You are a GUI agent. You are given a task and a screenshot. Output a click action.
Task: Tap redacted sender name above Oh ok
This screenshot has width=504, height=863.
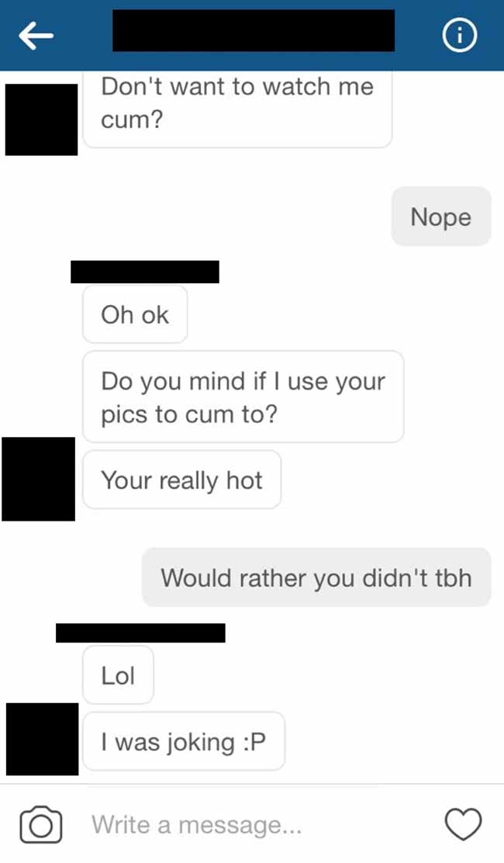[145, 272]
